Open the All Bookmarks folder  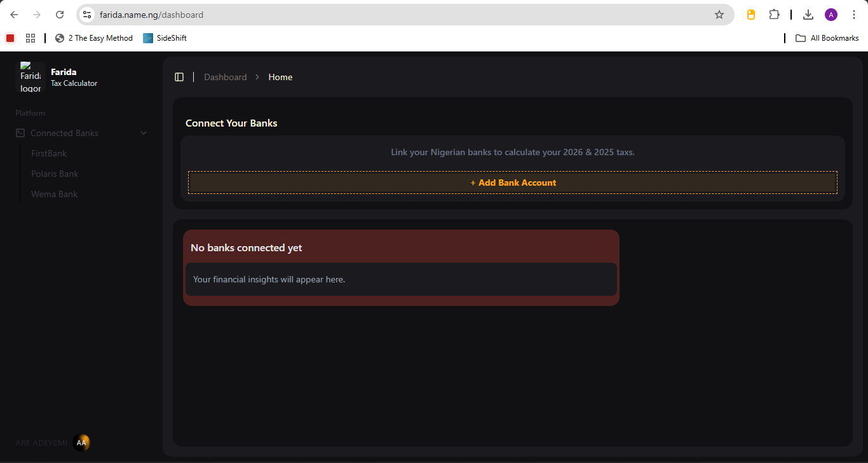pos(827,38)
